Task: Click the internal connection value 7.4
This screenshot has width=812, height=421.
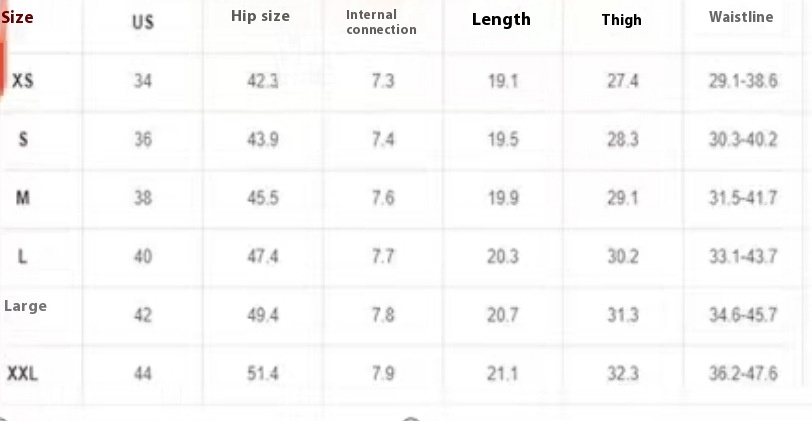Action: [383, 139]
